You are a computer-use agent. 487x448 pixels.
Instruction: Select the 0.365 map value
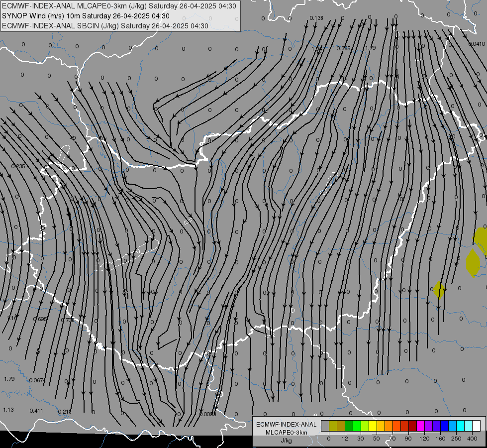[x=344, y=48]
